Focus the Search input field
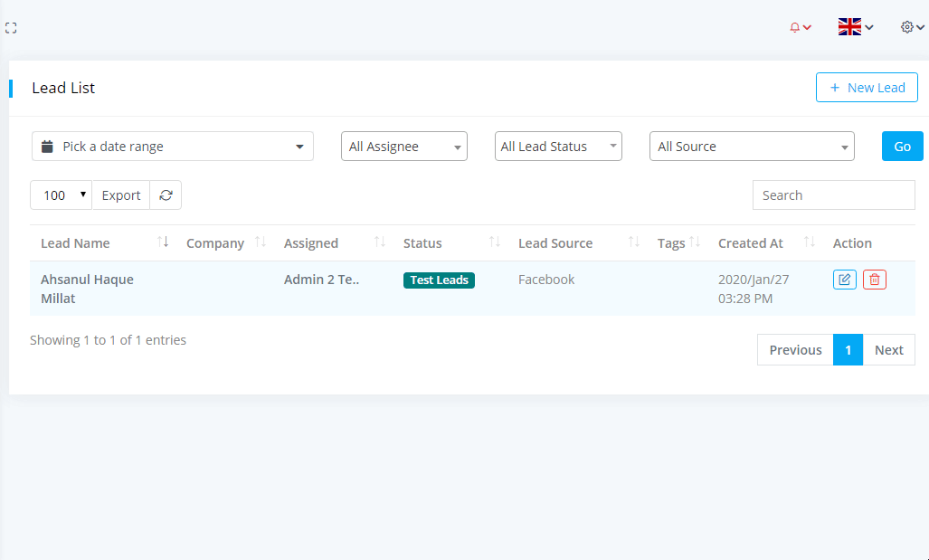 click(833, 195)
